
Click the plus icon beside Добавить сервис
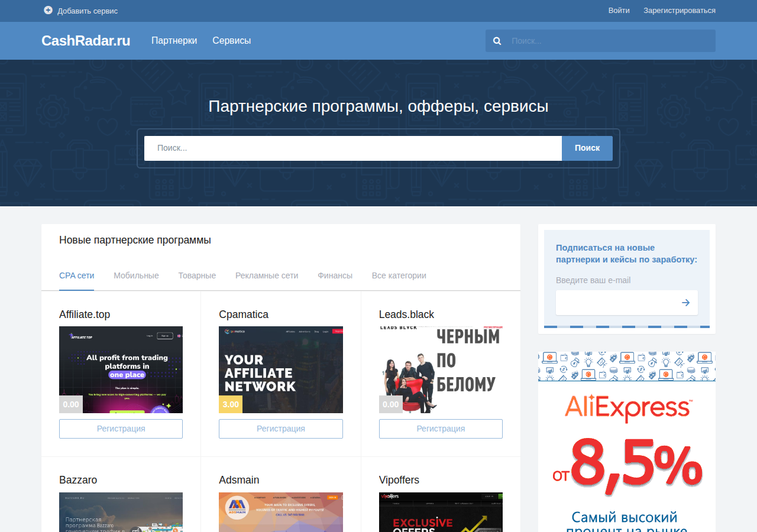pyautogui.click(x=48, y=10)
